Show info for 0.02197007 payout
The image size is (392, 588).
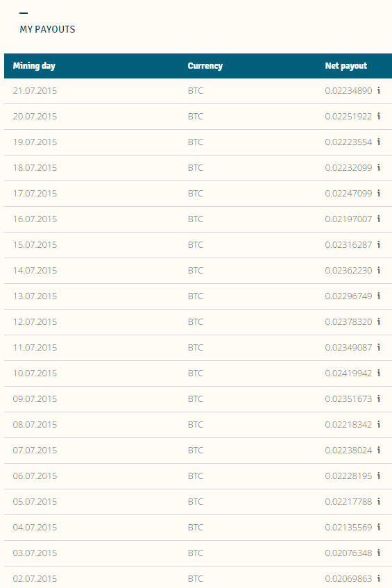click(x=379, y=219)
